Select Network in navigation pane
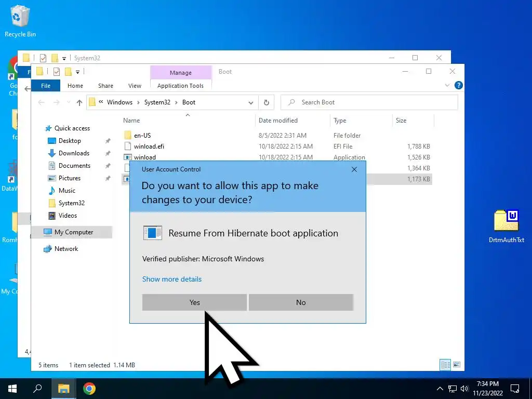 (x=66, y=249)
